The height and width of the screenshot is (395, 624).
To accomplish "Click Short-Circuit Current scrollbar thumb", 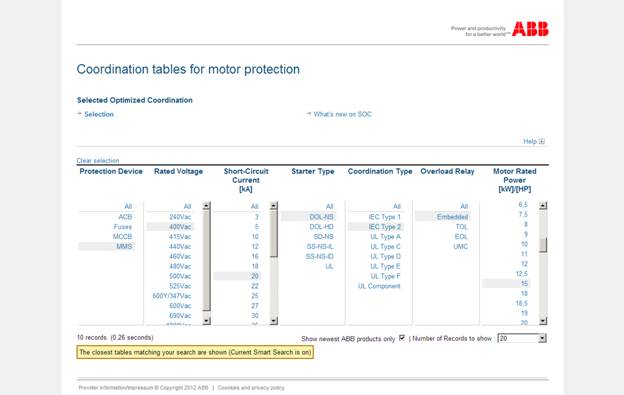I will [x=273, y=233].
